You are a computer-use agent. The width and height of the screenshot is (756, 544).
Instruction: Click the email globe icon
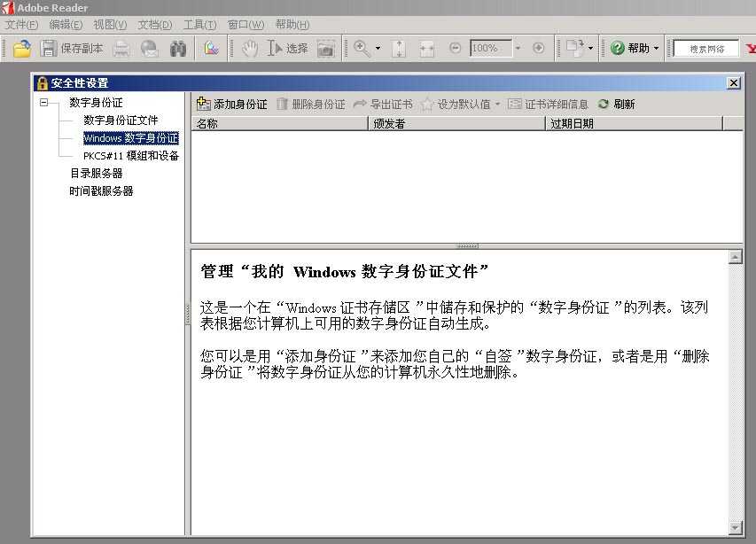150,48
